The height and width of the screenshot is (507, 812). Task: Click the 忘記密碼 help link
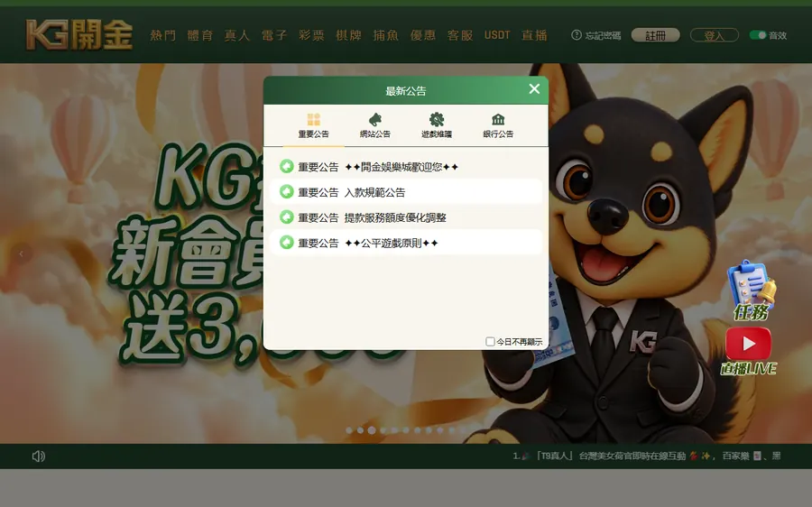pos(596,35)
